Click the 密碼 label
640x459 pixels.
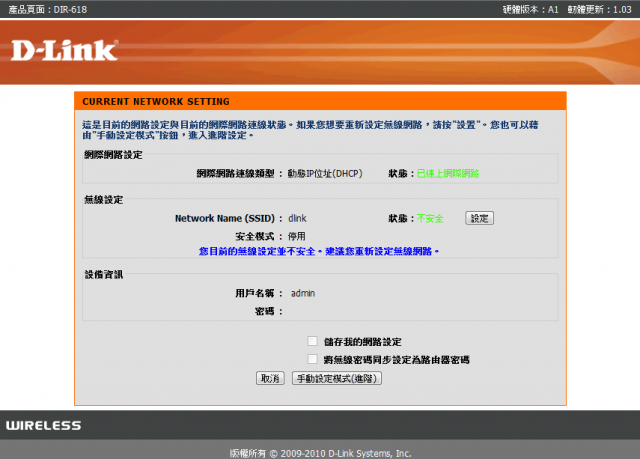(x=264, y=311)
